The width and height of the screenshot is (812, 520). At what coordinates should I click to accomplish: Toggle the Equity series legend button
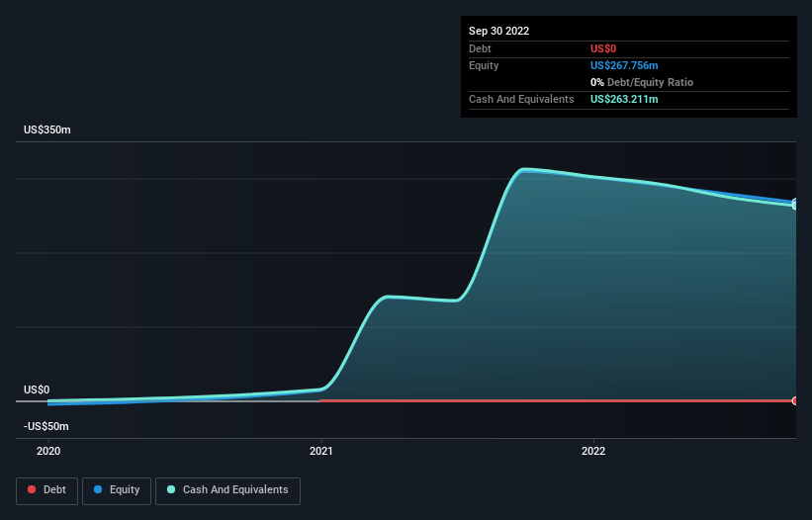117,490
